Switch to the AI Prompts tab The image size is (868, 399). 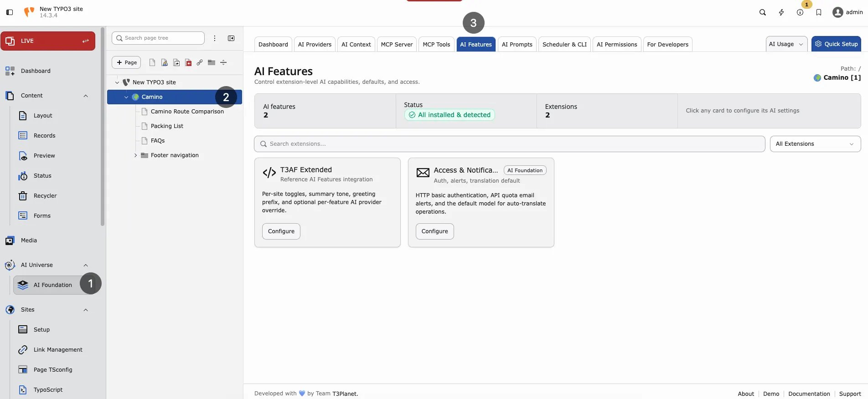[517, 44]
